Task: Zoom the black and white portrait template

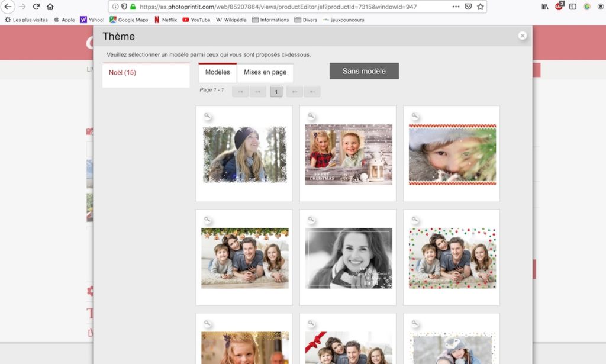Action: pos(311,220)
